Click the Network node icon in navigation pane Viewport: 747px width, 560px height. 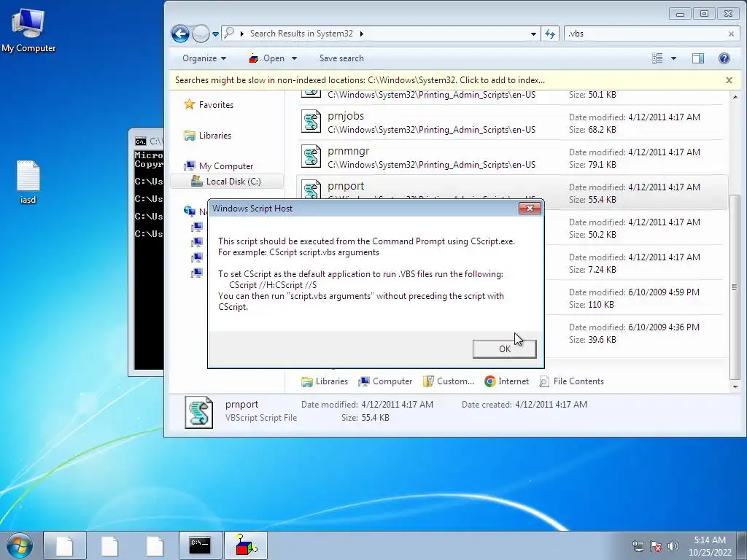(190, 211)
